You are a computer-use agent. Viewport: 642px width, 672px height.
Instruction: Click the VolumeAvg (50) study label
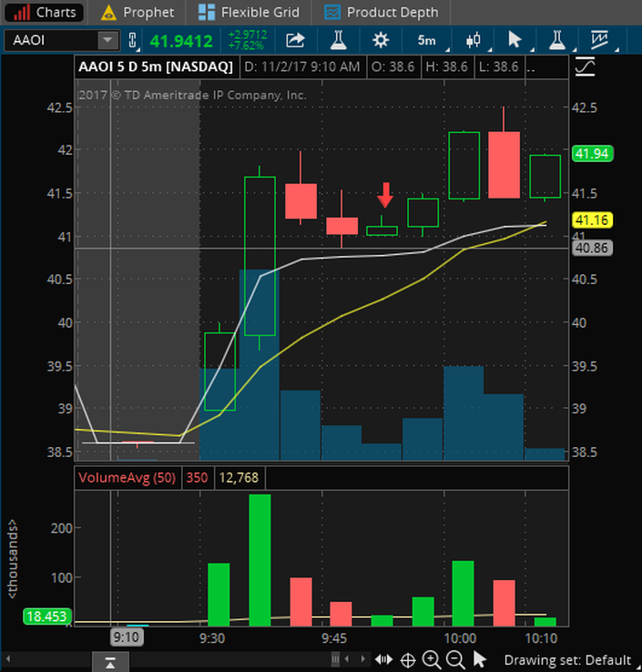(127, 477)
